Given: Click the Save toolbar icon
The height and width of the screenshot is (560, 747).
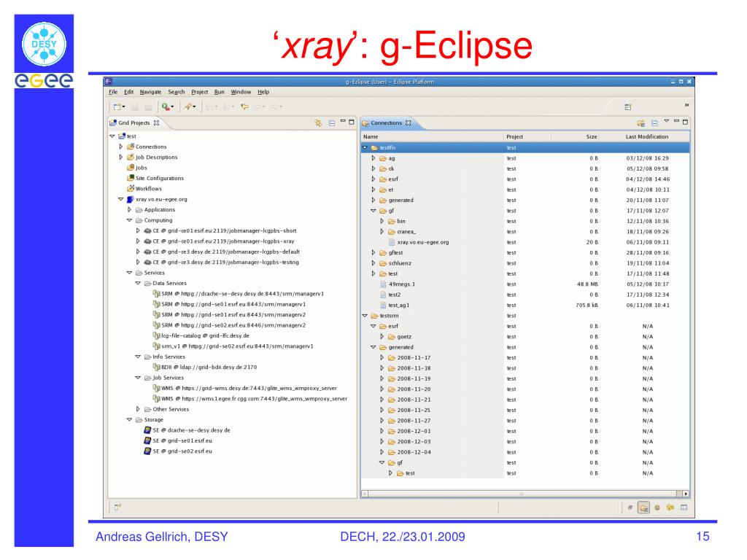Looking at the screenshot, I should [x=135, y=106].
